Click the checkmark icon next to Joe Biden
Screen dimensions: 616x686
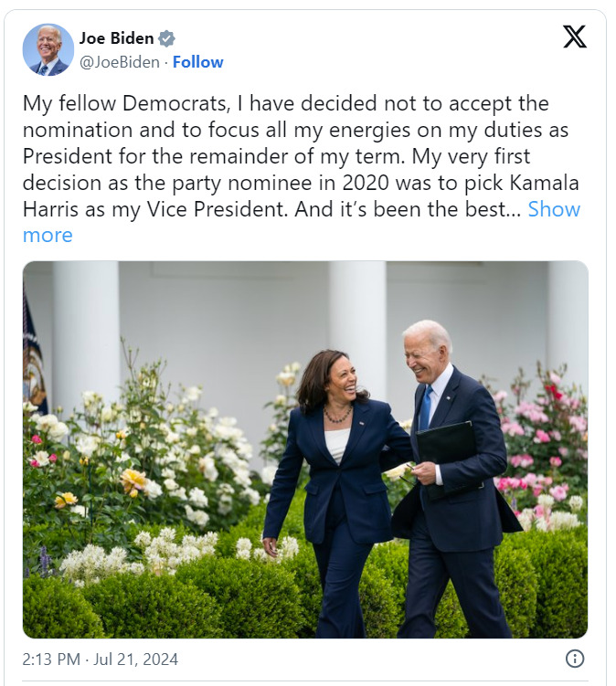[166, 38]
